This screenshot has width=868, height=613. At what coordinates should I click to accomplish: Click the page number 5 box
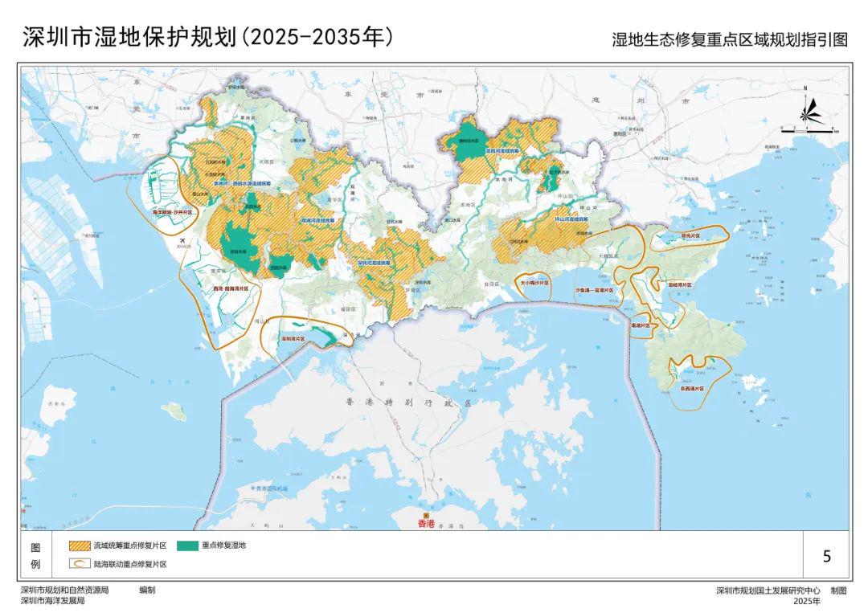click(827, 556)
